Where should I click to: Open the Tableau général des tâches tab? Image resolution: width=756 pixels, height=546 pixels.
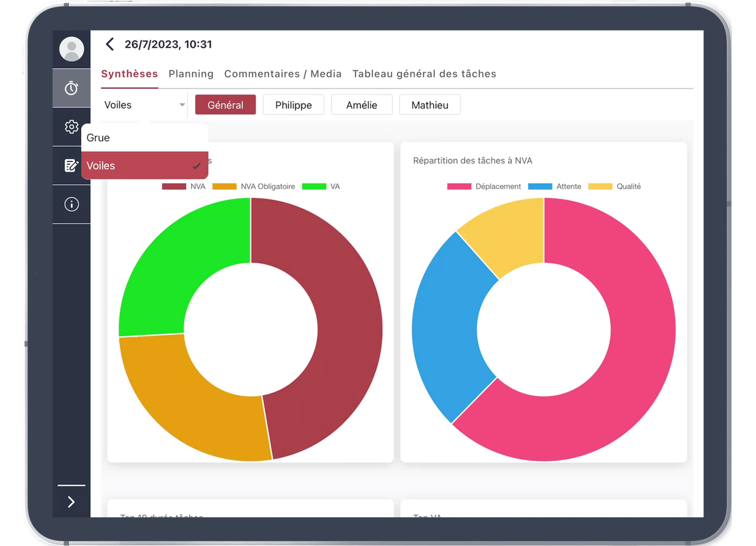(x=424, y=74)
